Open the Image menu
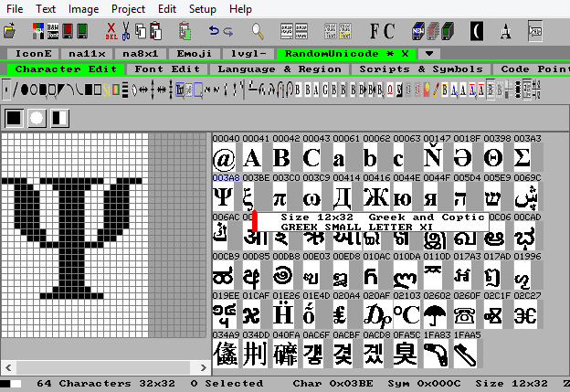The image size is (570, 392). tap(83, 9)
